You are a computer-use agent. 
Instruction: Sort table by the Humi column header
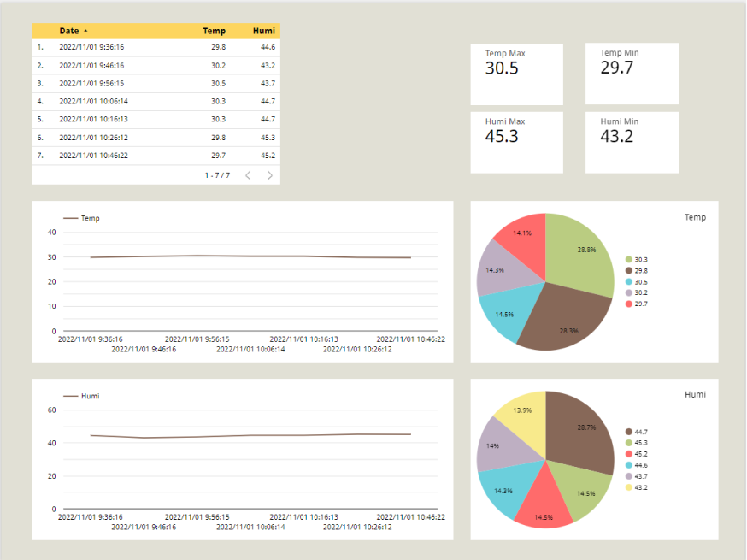[263, 31]
